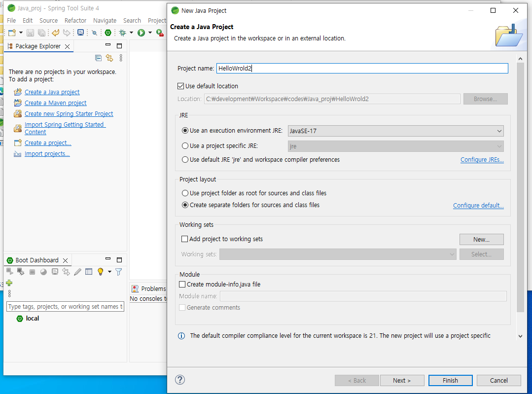
Task: Open the Search menu
Action: click(x=132, y=20)
